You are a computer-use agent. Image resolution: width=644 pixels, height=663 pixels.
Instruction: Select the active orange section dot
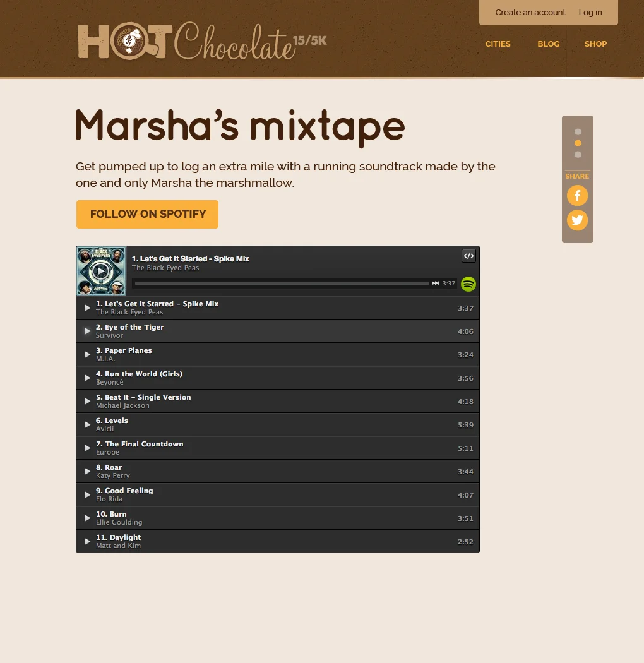[578, 143]
